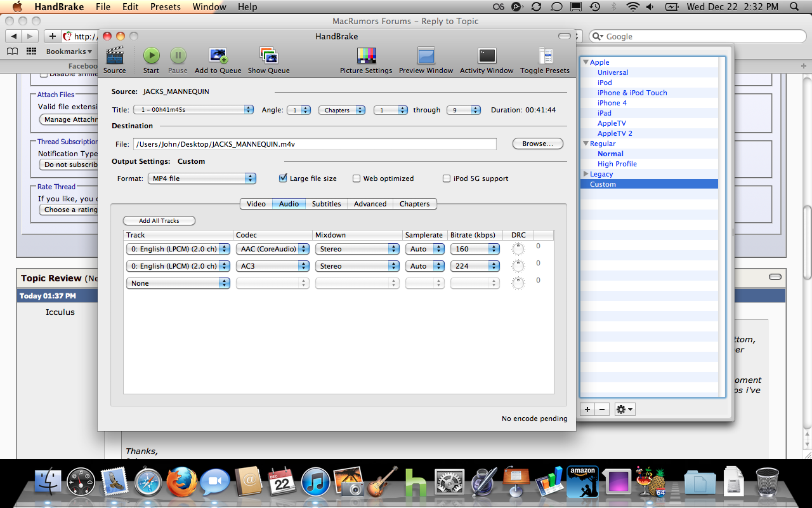This screenshot has height=508, width=812.
Task: Click the destination File path field
Action: click(315, 144)
